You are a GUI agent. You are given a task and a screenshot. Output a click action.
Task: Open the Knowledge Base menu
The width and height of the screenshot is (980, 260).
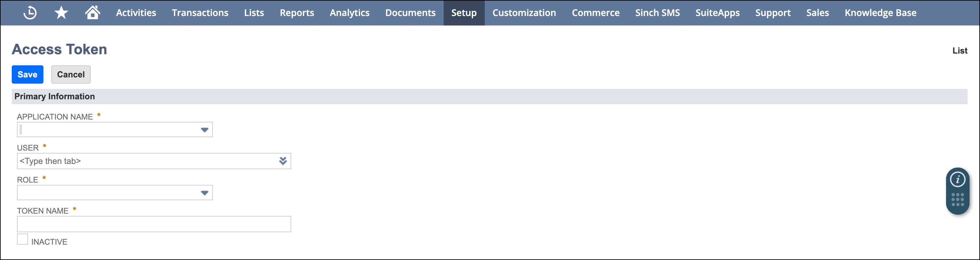(x=880, y=13)
